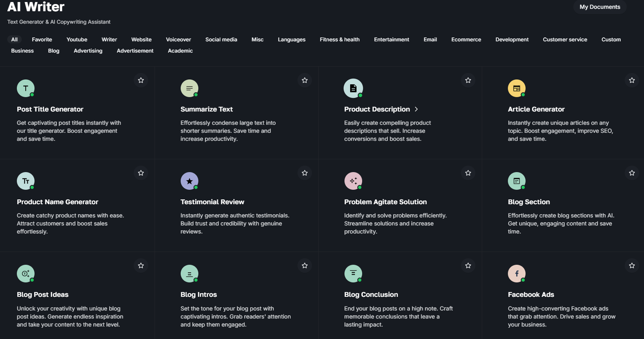The height and width of the screenshot is (339, 644).
Task: Click the Blog Section green icon
Action: click(516, 181)
